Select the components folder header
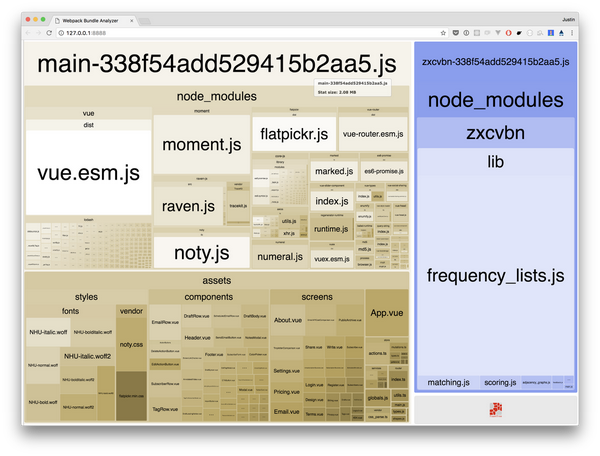Viewport: 600px width, 456px height. pyautogui.click(x=209, y=297)
